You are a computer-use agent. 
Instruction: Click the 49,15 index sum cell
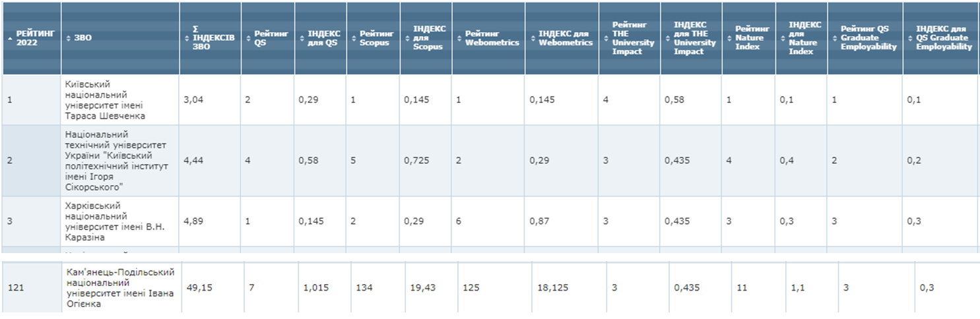pos(198,287)
